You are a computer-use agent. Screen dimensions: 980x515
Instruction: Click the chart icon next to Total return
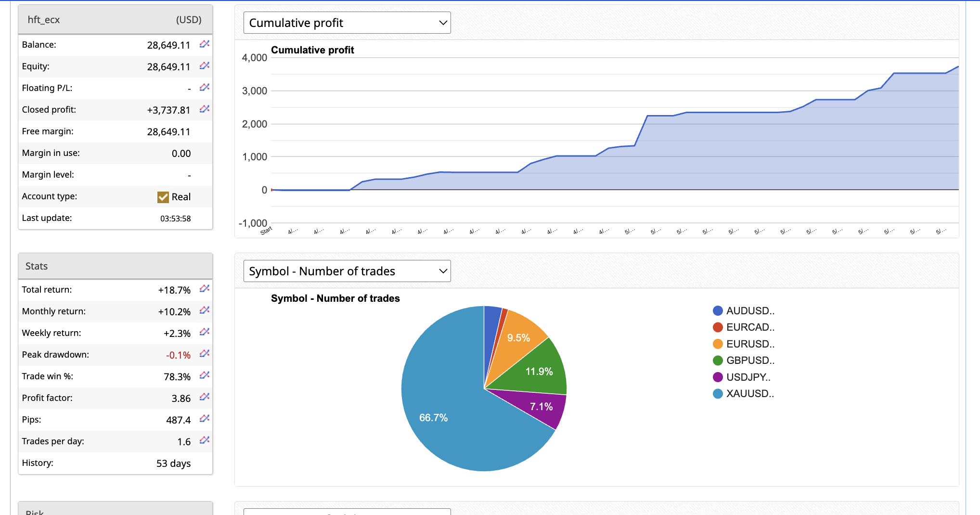[x=205, y=289]
